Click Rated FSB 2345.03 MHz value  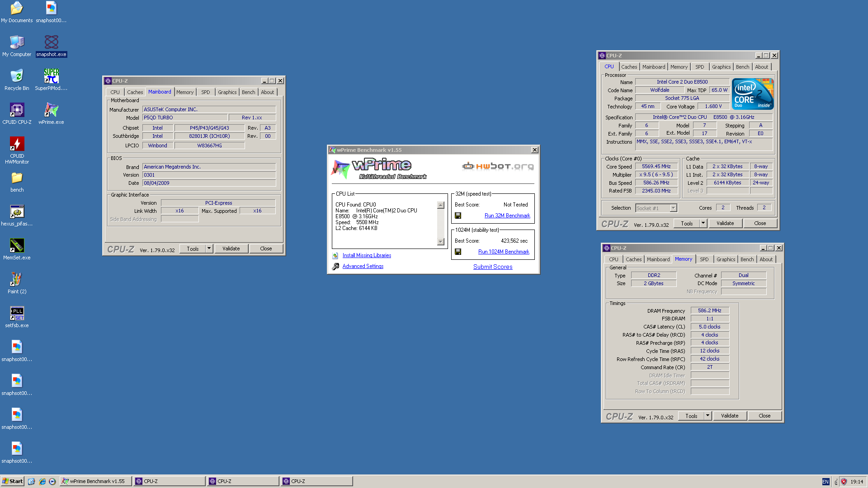click(656, 191)
